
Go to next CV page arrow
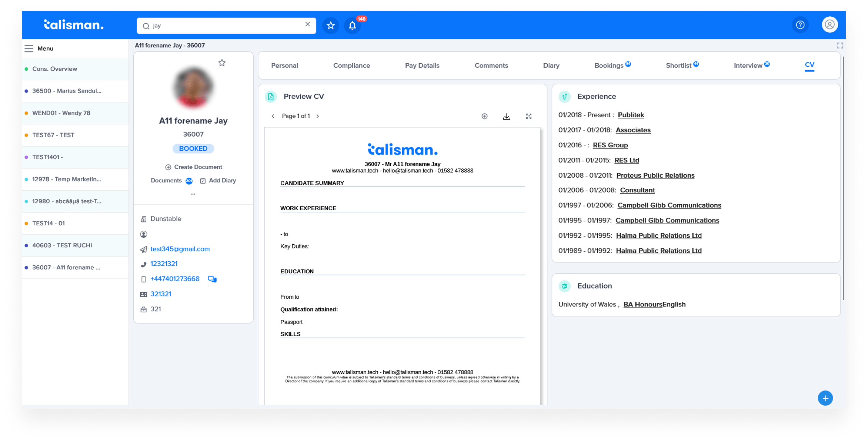point(318,116)
